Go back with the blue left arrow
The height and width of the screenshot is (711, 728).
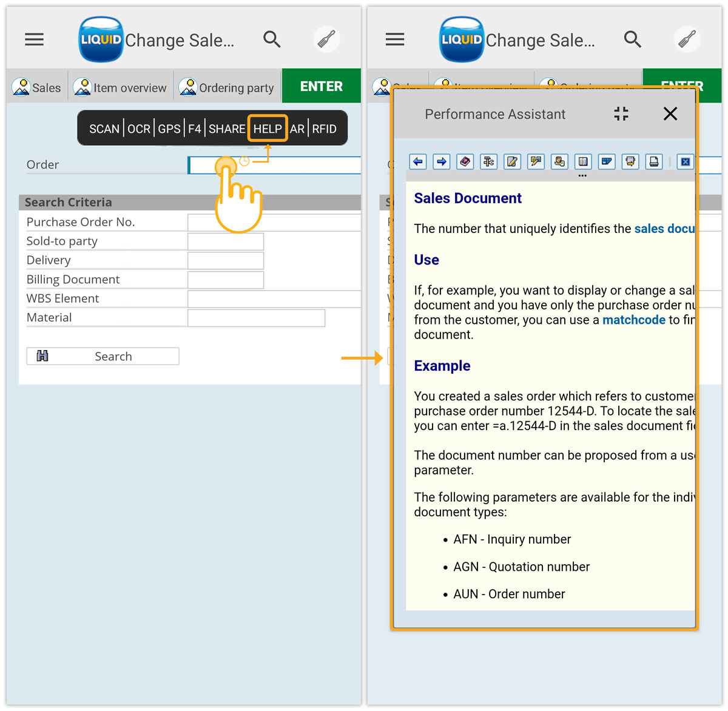click(x=418, y=162)
